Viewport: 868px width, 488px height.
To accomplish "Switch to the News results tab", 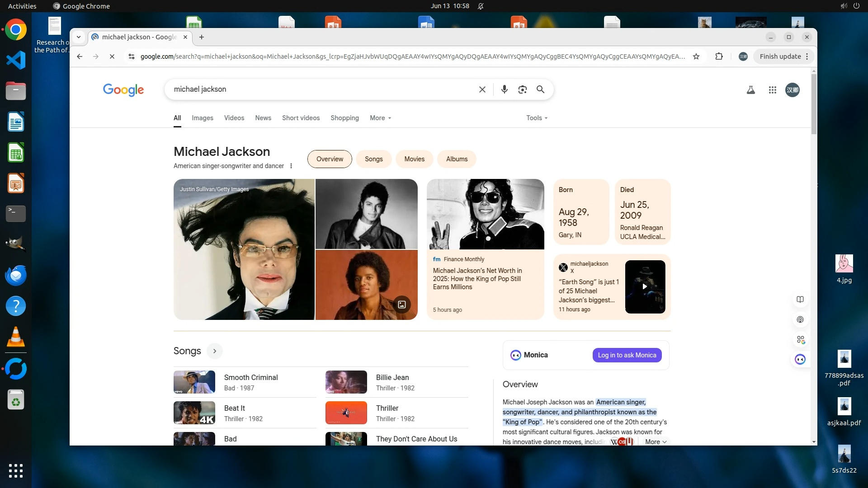I will 263,118.
